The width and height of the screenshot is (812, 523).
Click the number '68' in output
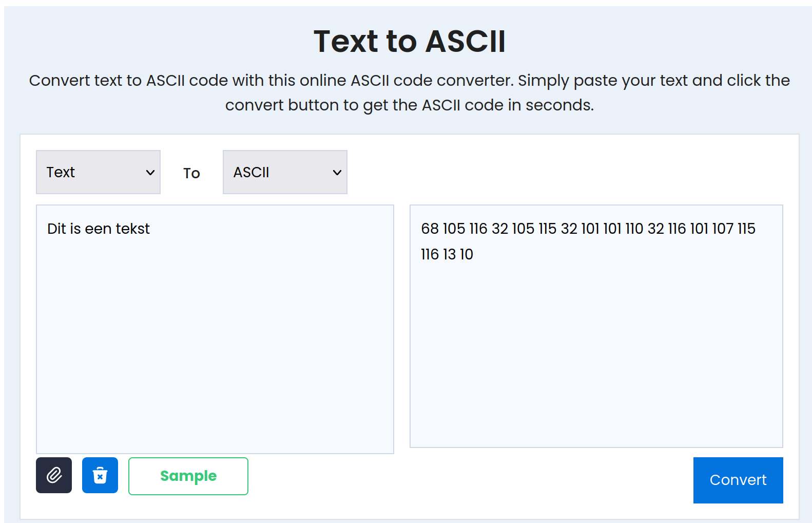coord(430,229)
